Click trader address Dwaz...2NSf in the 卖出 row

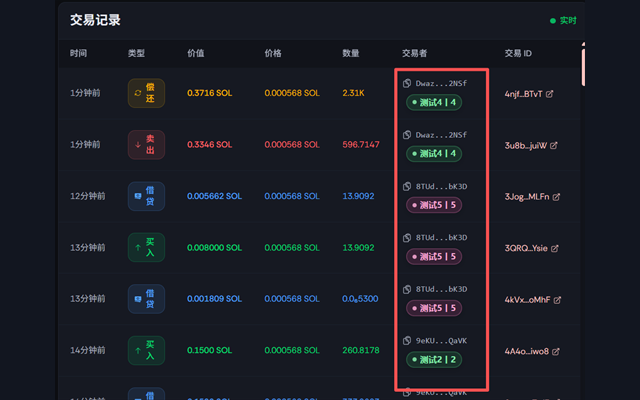(x=441, y=135)
